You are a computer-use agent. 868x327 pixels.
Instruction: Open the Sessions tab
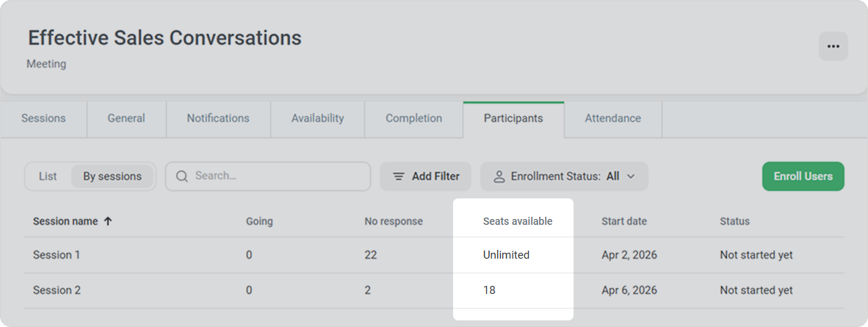43,118
